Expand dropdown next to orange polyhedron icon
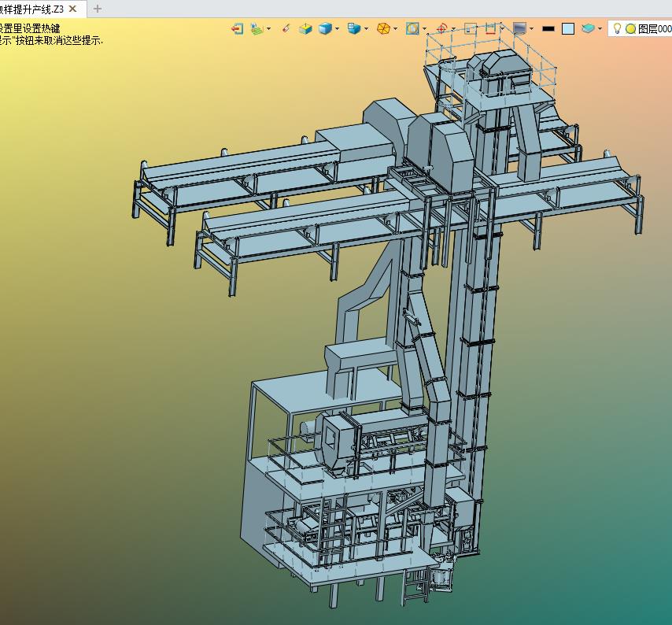Viewport: 672px width, 625px height. [x=395, y=28]
